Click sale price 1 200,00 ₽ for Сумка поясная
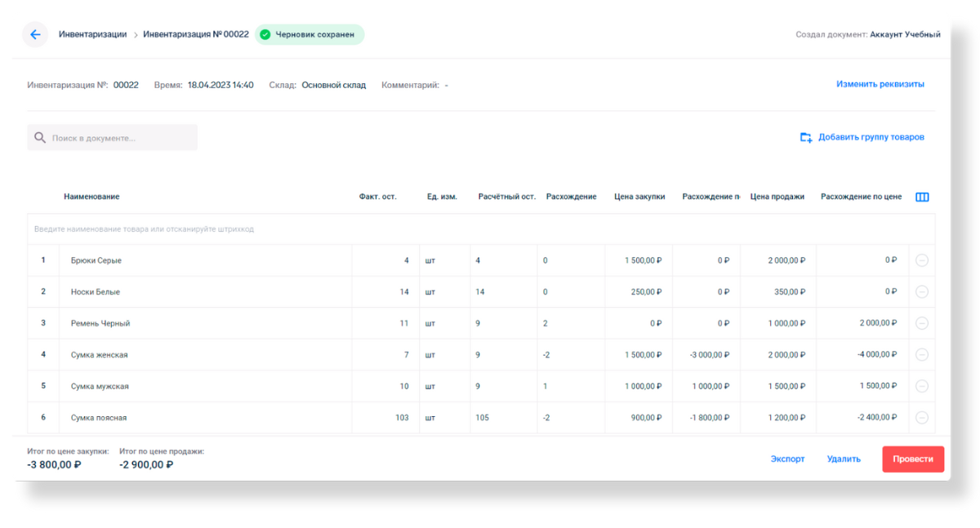 point(786,418)
